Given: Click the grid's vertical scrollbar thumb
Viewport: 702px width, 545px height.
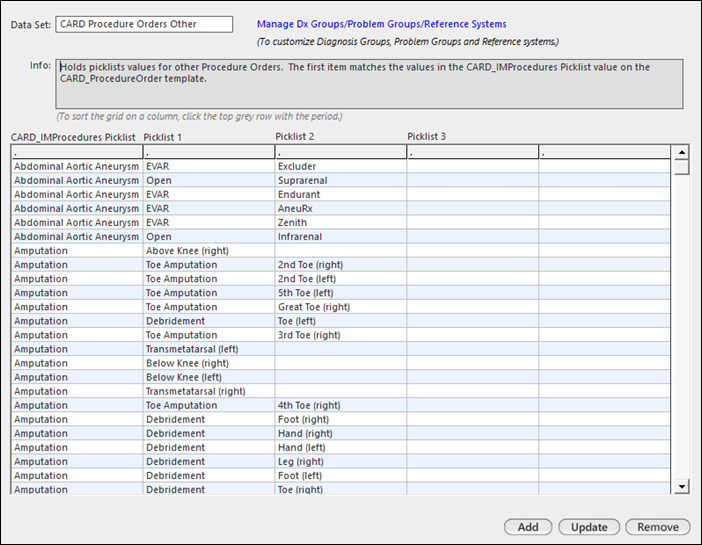Looking at the screenshot, I should click(681, 167).
